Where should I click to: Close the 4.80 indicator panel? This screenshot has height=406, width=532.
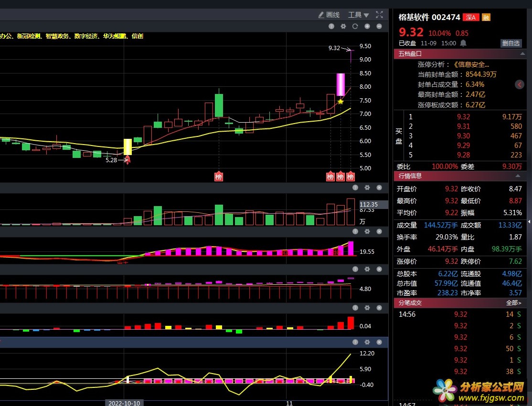(x=379, y=269)
